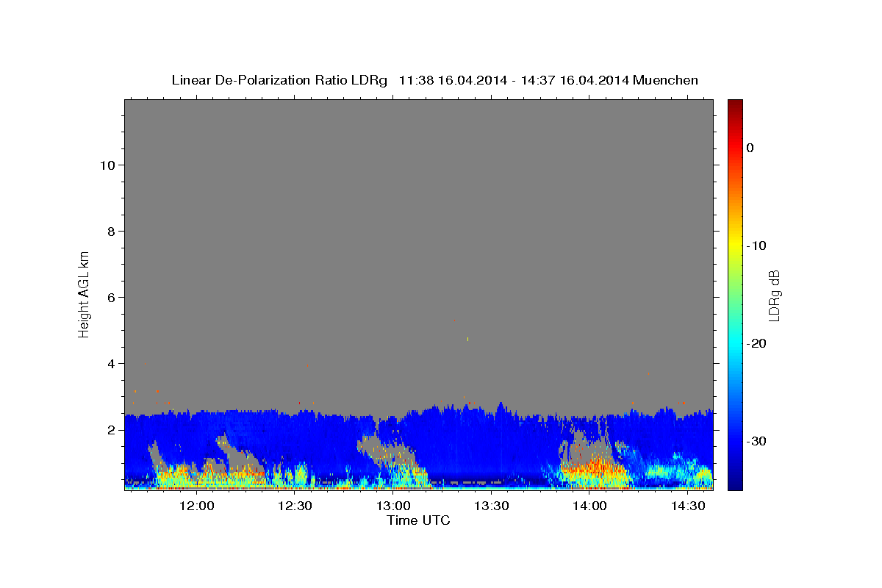The width and height of the screenshot is (882, 588).
Task: Click the yellow-green data point near 4.7 km
Action: [x=467, y=339]
